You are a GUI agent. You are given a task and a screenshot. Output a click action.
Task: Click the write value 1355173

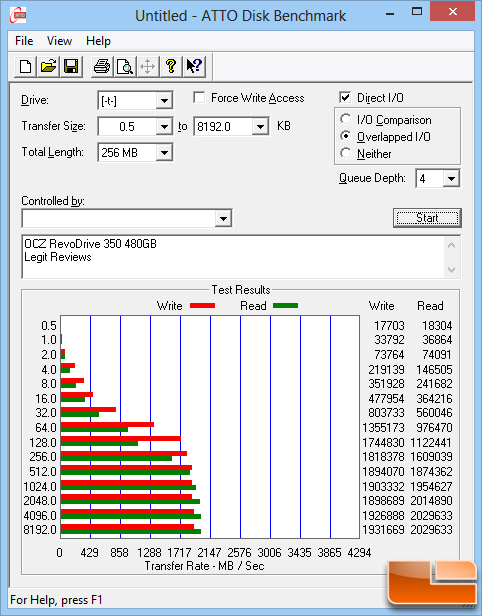pos(383,427)
